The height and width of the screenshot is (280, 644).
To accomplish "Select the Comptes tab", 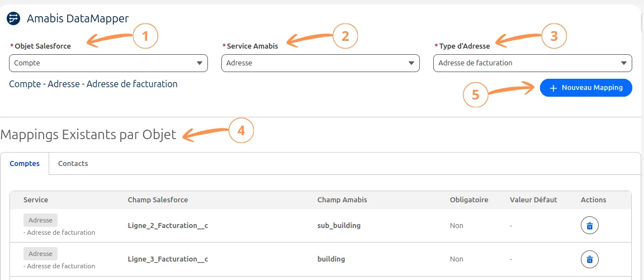I will pos(25,164).
